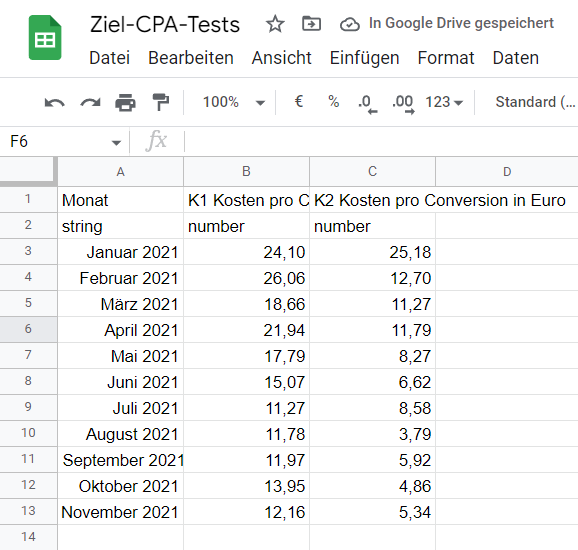578x550 pixels.
Task: Click the undo arrow icon
Action: point(55,102)
